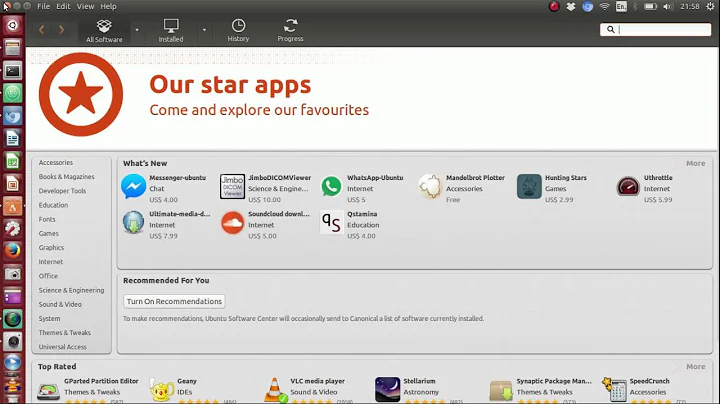
Task: Open the SpeedCrunch calculator icon
Action: (x=614, y=390)
